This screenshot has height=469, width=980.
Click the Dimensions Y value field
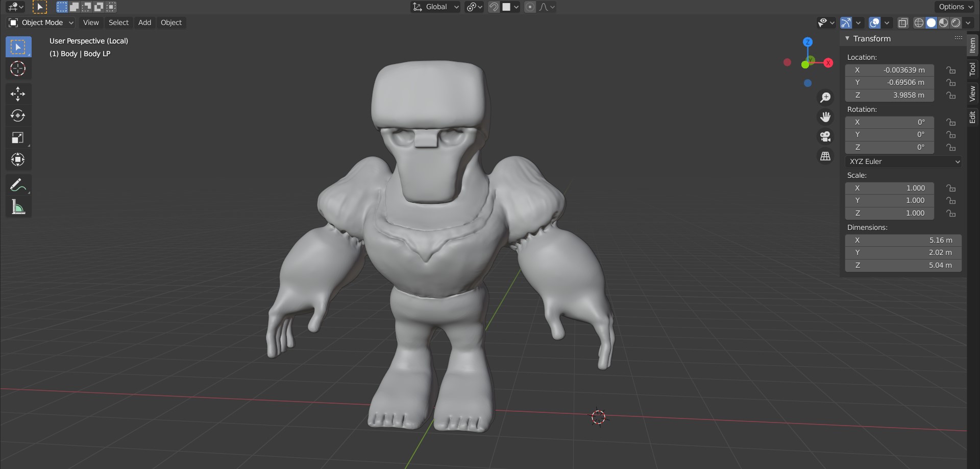[903, 252]
